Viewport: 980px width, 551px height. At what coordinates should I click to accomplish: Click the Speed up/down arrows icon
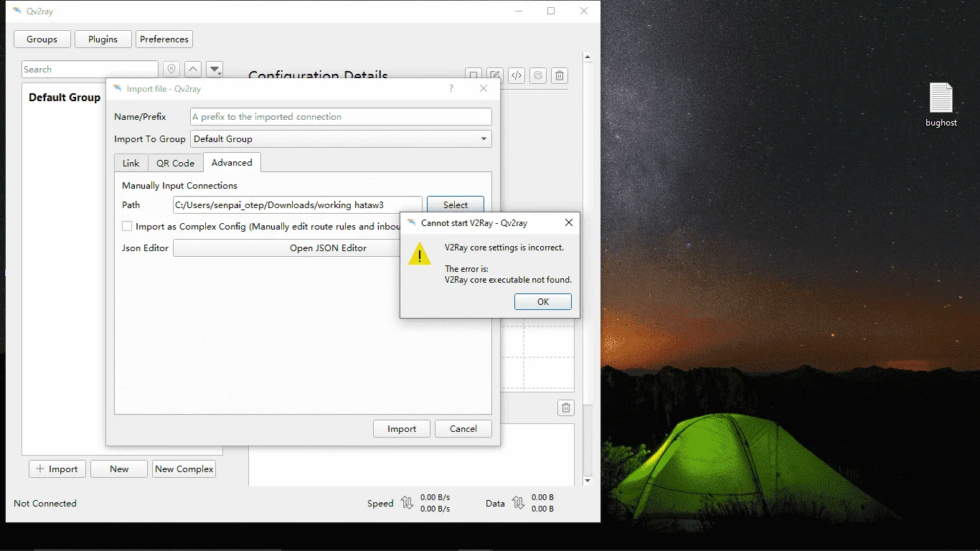pyautogui.click(x=407, y=503)
